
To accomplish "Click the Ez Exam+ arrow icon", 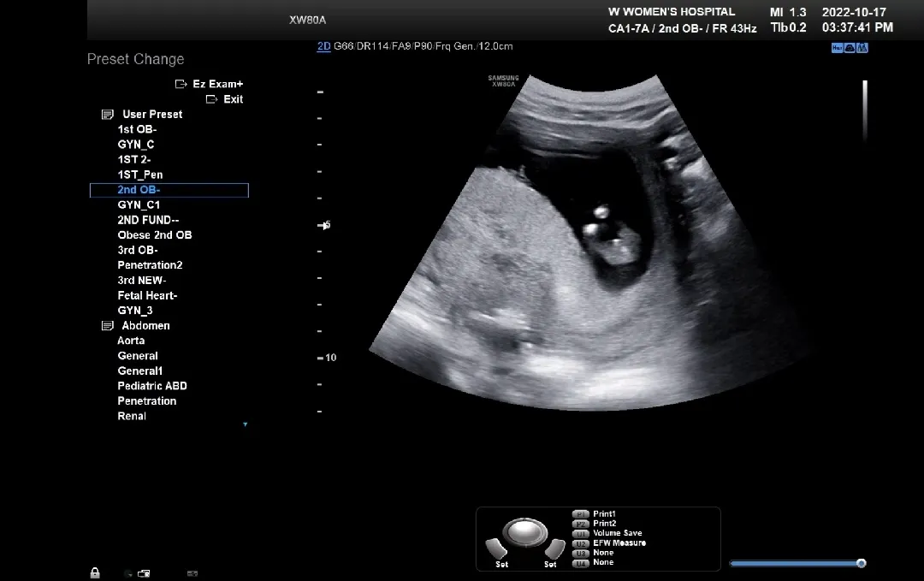I will [181, 84].
